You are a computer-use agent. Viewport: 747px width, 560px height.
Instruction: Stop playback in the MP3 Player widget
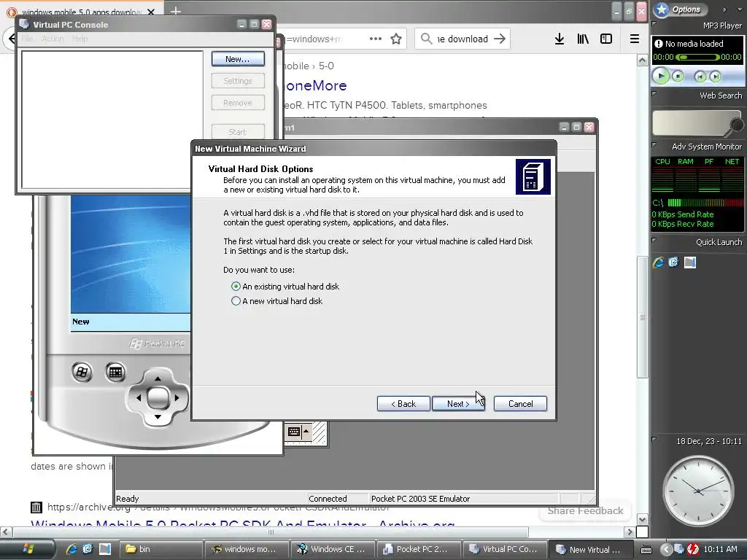point(678,76)
